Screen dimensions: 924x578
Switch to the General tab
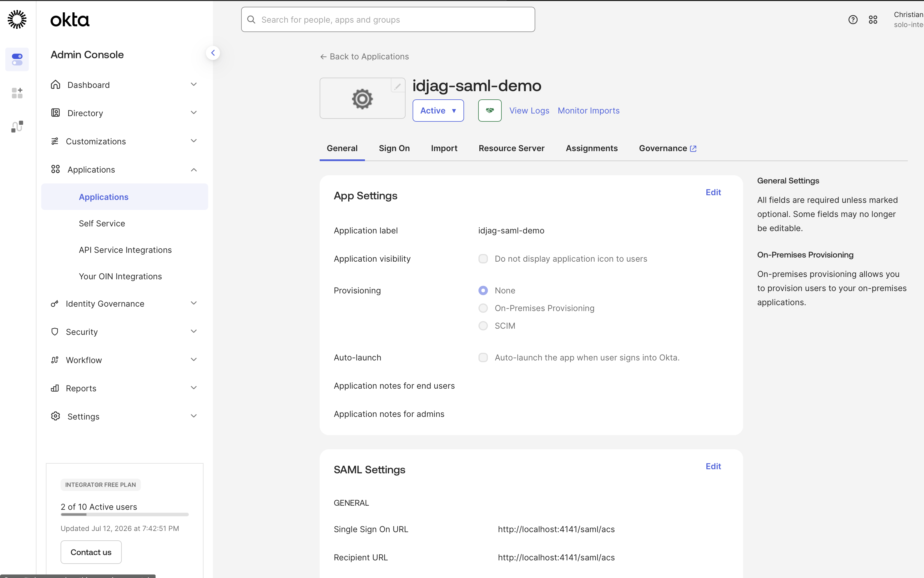click(x=342, y=148)
